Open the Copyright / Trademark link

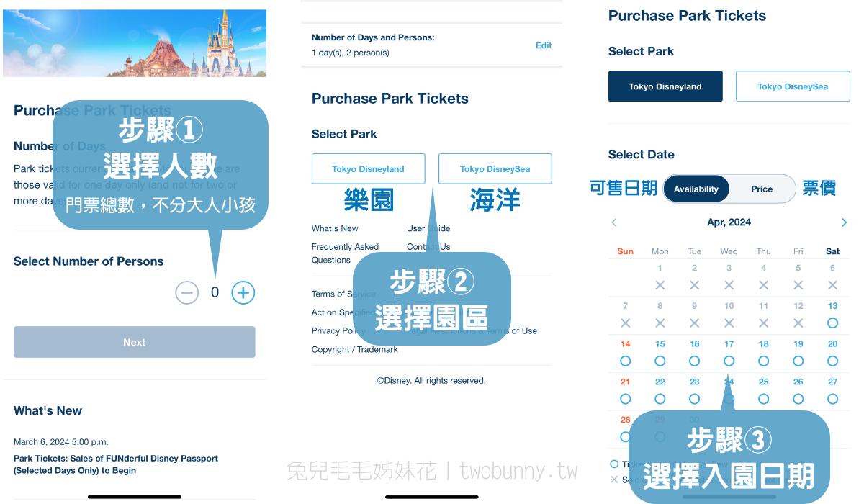pyautogui.click(x=355, y=350)
